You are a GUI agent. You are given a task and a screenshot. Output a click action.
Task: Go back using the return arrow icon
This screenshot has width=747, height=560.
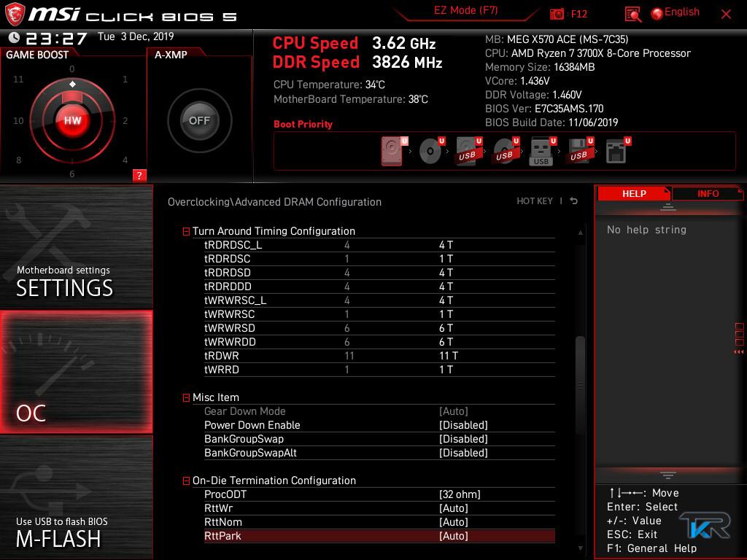click(574, 201)
